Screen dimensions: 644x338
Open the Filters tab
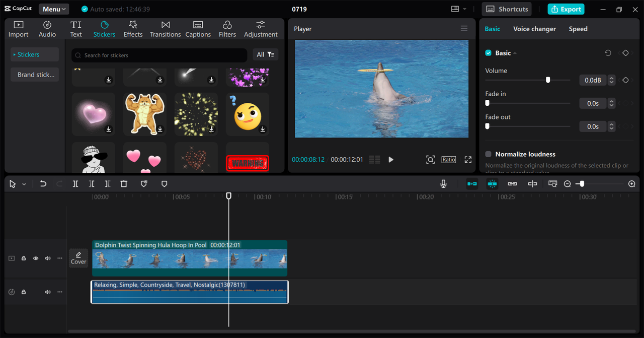point(227,29)
